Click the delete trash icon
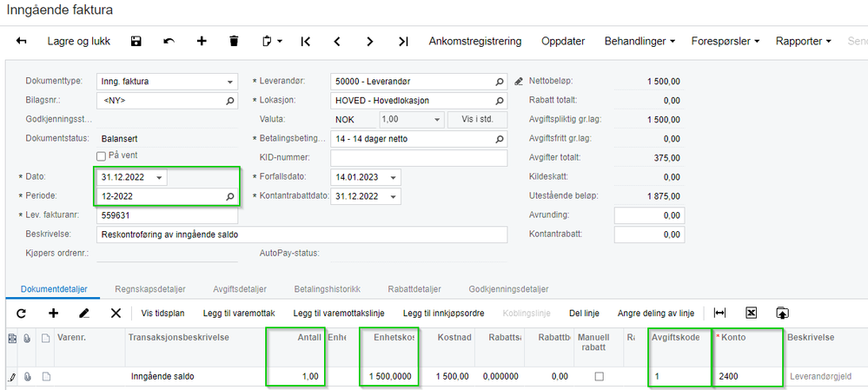Viewport: 868px width, 390px height. [x=235, y=41]
